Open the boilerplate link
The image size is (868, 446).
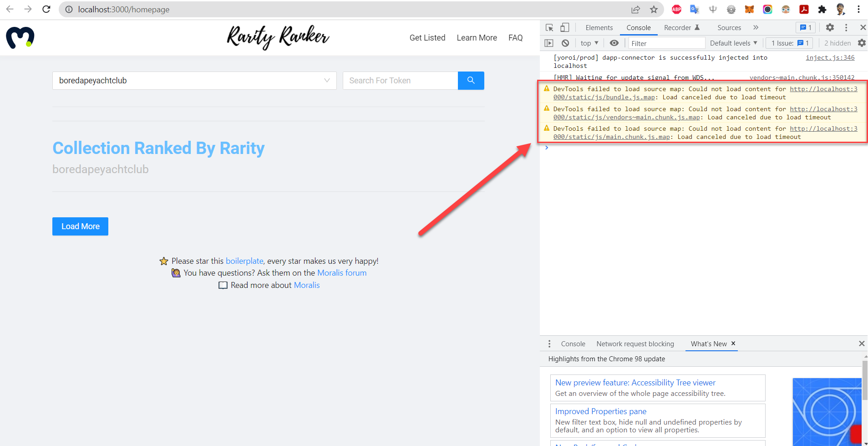pyautogui.click(x=244, y=261)
